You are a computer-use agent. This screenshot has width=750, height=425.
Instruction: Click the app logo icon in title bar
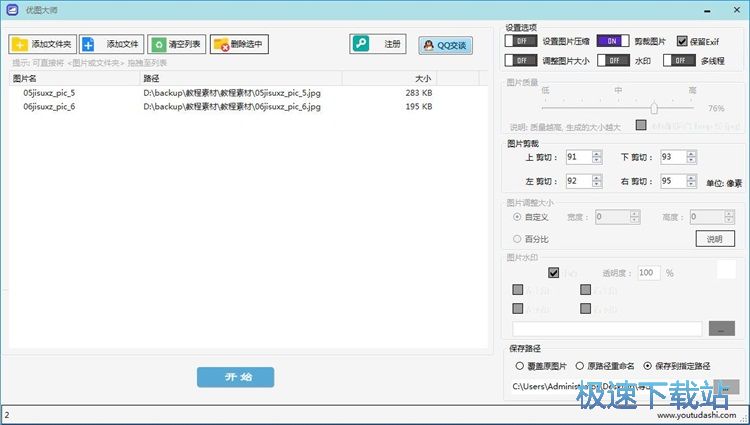pos(12,10)
